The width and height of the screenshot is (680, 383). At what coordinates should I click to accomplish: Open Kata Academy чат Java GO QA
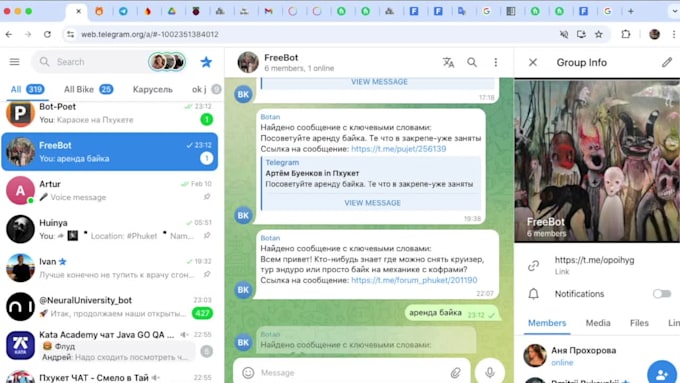point(110,345)
